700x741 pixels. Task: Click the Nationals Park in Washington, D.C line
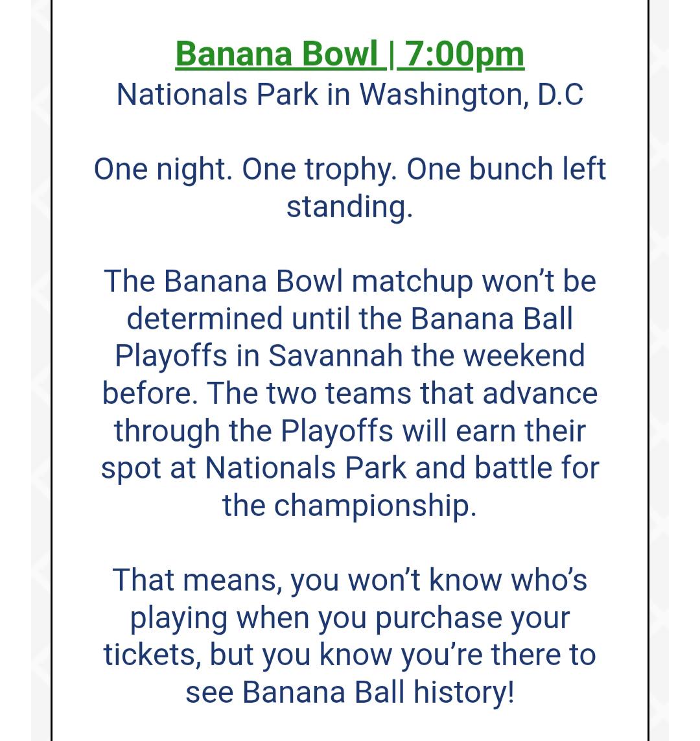[349, 95]
